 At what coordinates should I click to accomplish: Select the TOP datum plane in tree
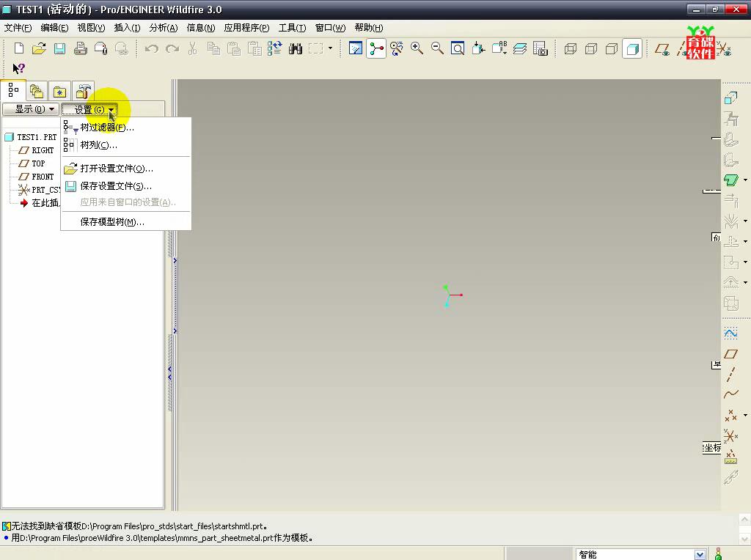click(x=32, y=163)
